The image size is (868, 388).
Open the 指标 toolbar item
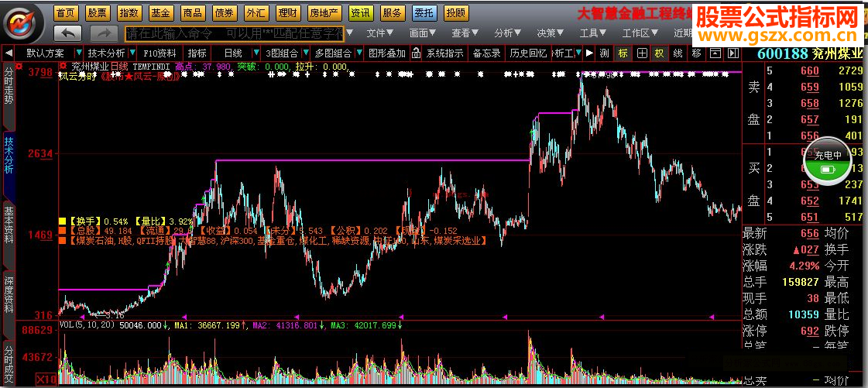197,53
